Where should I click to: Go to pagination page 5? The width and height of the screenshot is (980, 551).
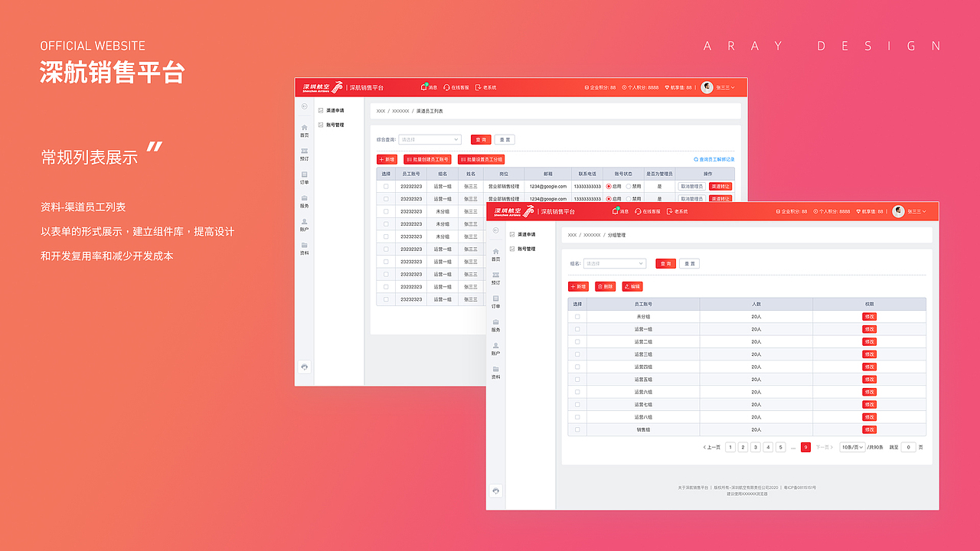(x=781, y=447)
